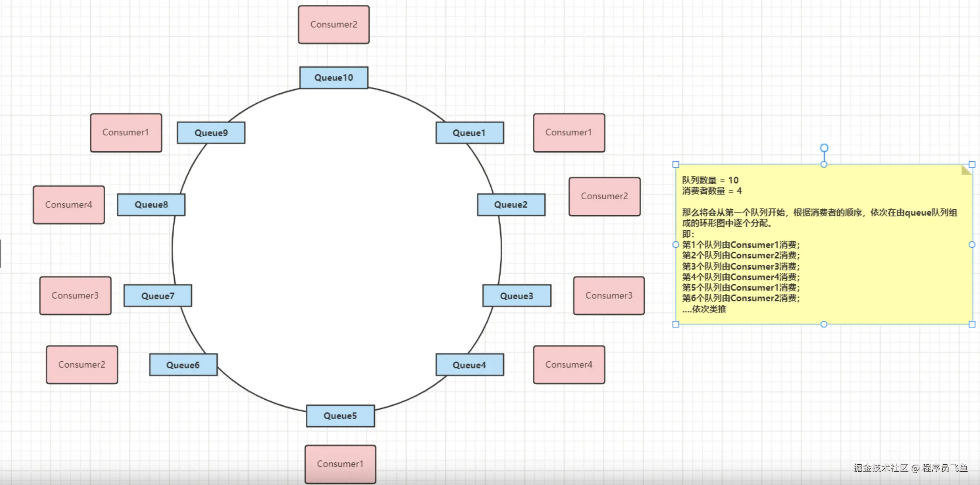
Task: Click the note's top-right corner resize handle
Action: click(x=972, y=164)
